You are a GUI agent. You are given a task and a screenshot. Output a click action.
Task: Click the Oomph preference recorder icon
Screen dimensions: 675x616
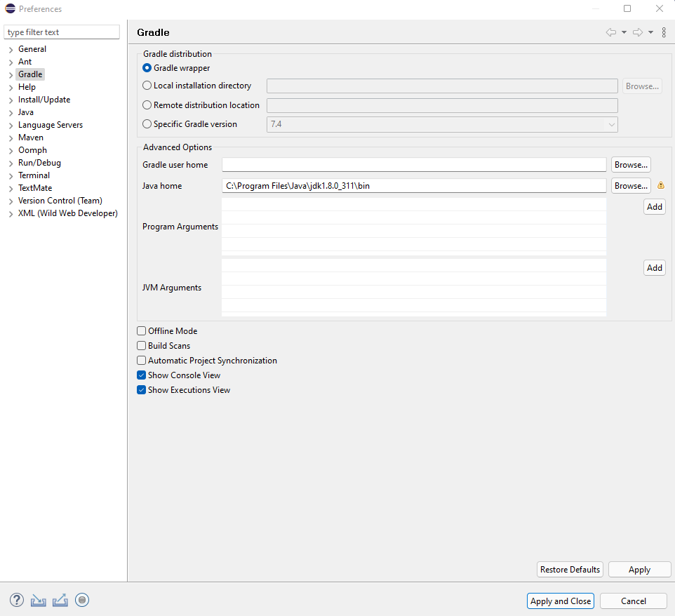(82, 600)
